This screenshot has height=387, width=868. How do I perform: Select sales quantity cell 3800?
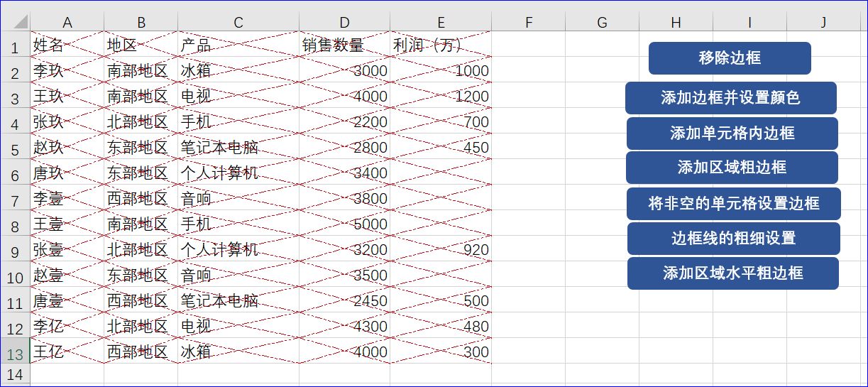[x=345, y=198]
